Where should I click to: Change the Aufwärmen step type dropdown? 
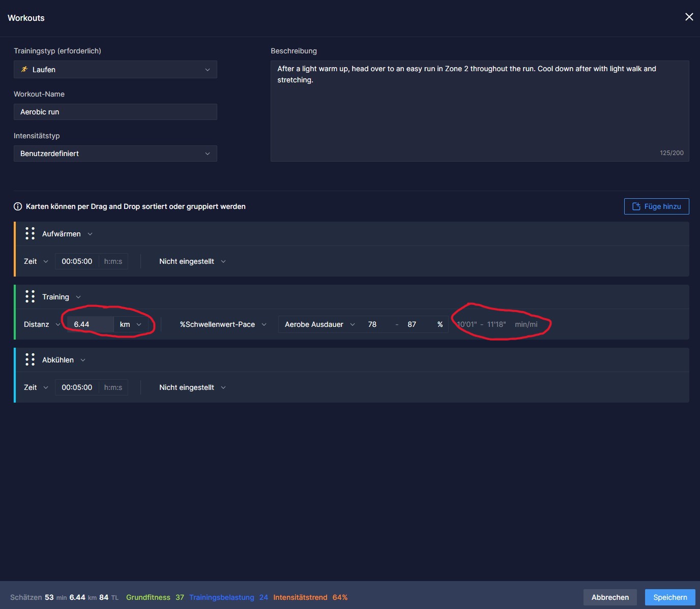[x=67, y=234]
